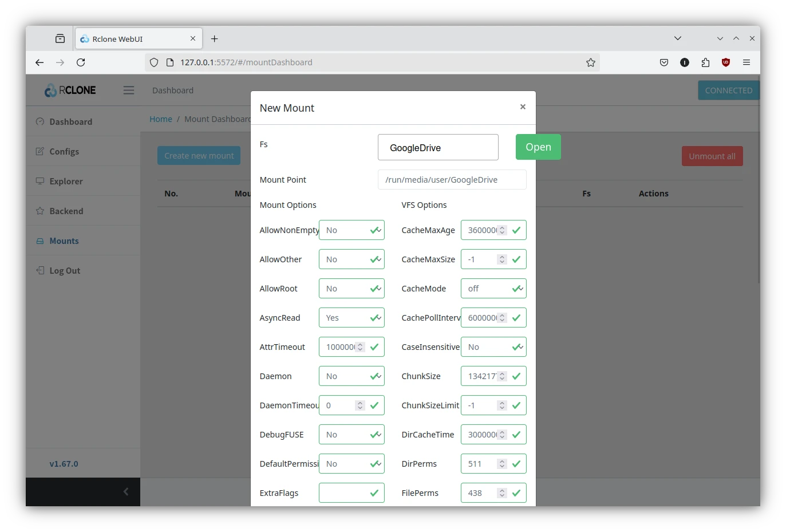
Task: Open Firefox application menu icon
Action: (746, 62)
